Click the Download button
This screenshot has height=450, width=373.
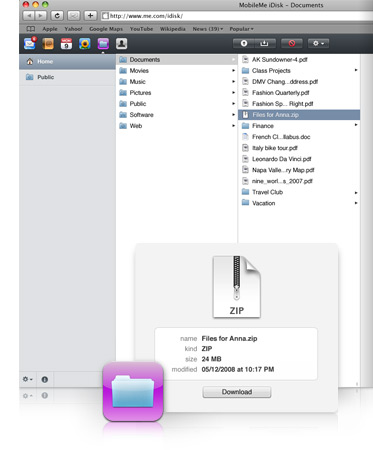click(237, 392)
